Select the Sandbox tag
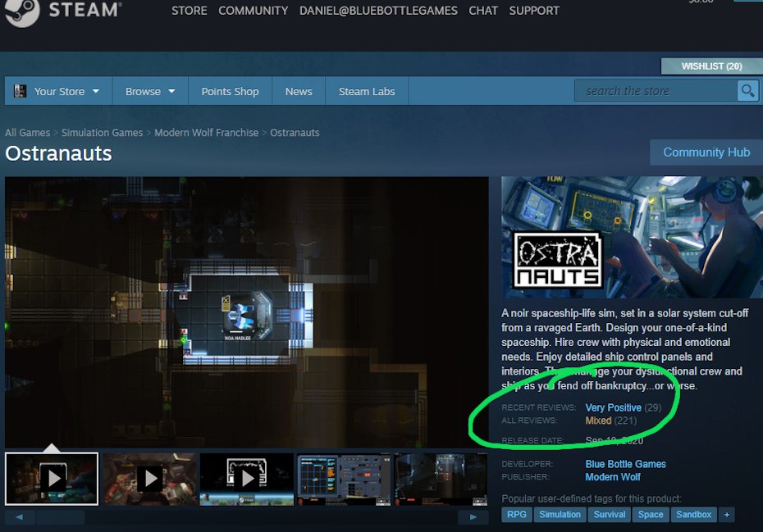The width and height of the screenshot is (763, 532). pos(693,515)
